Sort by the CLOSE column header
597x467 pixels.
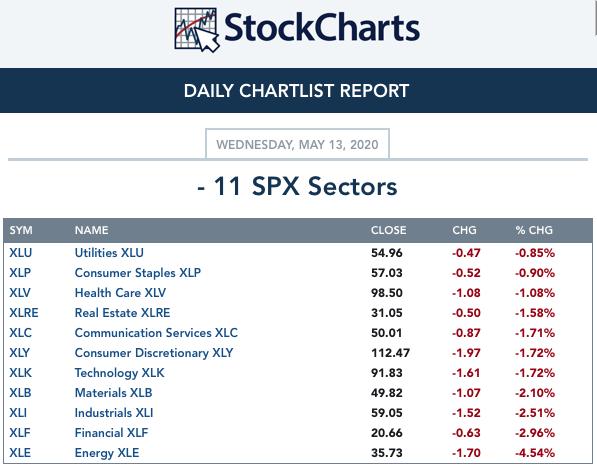(389, 230)
